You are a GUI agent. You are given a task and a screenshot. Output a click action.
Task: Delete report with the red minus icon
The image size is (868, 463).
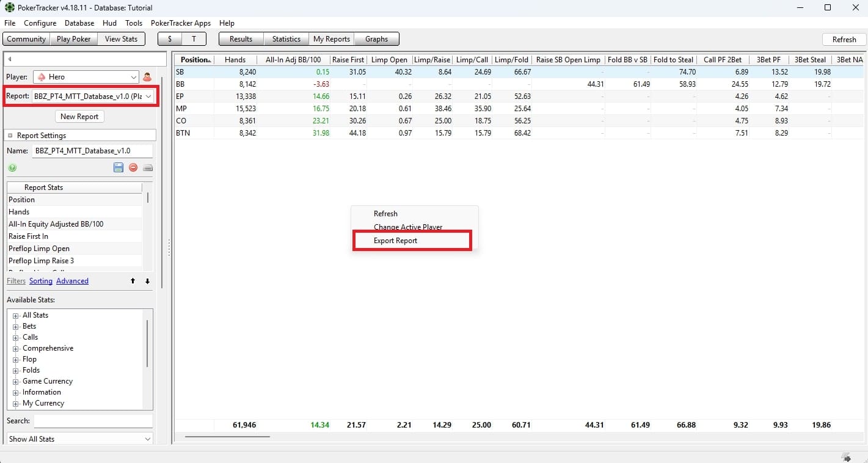pos(133,167)
